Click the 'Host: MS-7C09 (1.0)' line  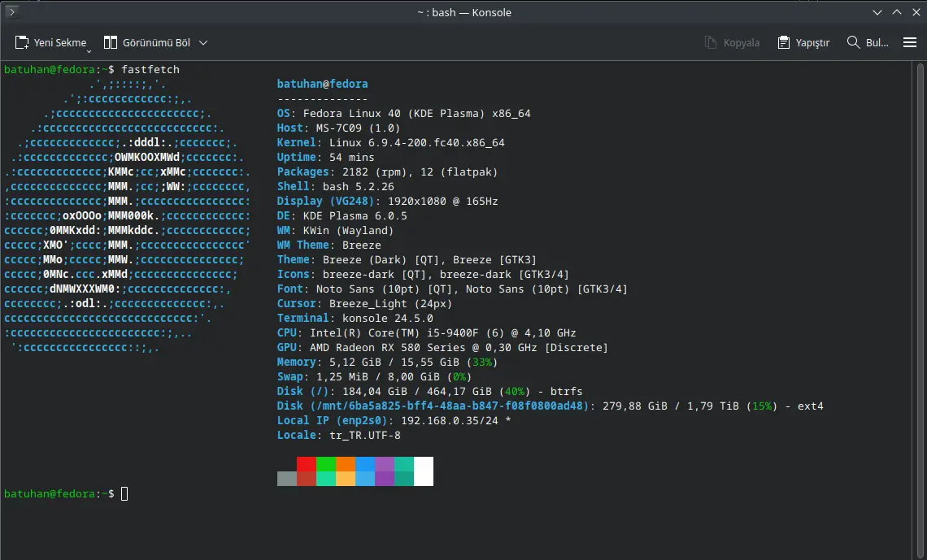coord(338,128)
